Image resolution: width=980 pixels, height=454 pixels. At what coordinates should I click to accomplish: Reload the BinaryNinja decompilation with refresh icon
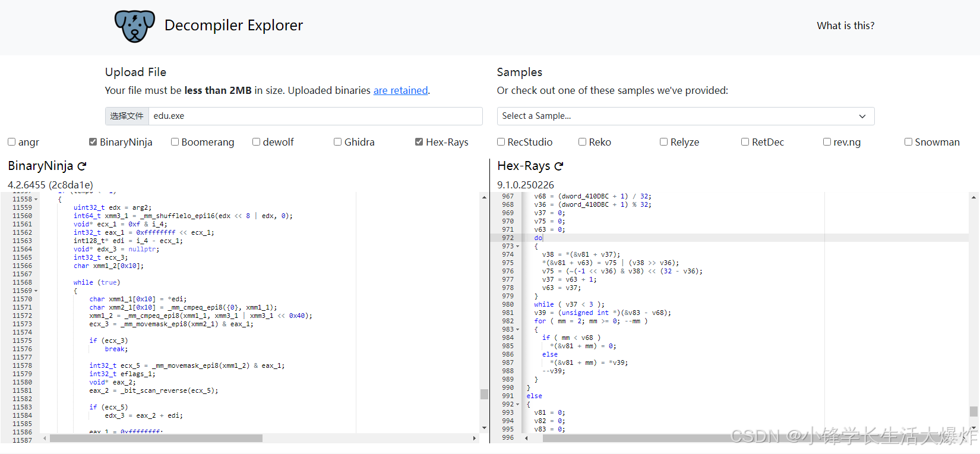82,166
